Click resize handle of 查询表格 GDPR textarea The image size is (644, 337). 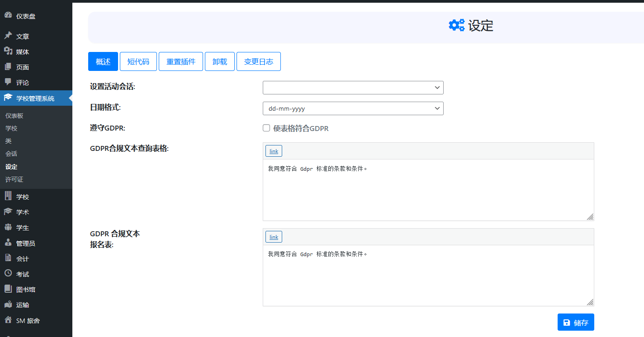[x=590, y=217]
